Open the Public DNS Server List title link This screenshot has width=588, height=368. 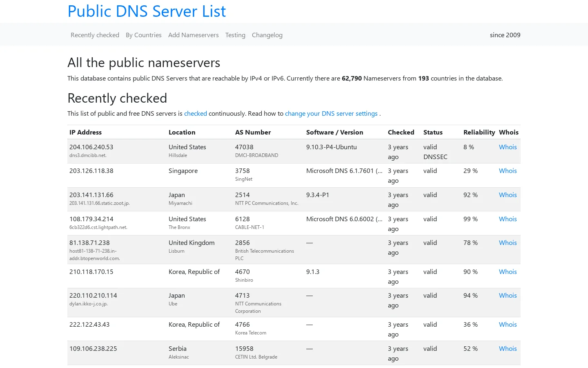point(147,11)
